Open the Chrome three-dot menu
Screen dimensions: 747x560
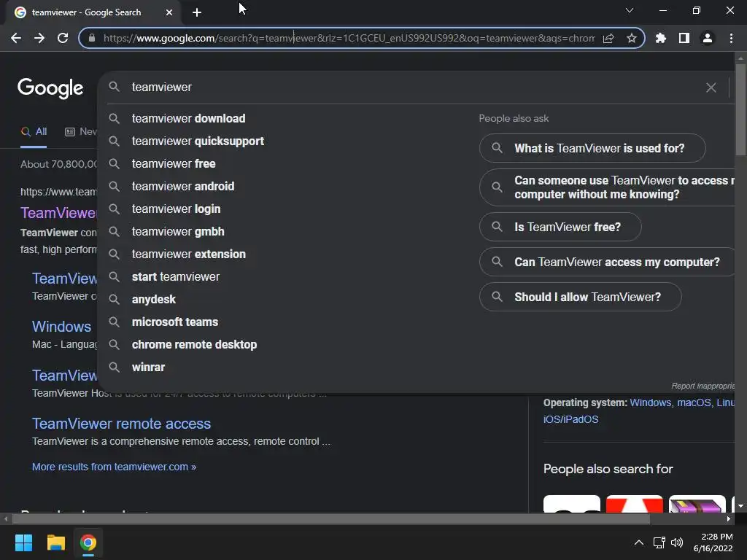731,38
